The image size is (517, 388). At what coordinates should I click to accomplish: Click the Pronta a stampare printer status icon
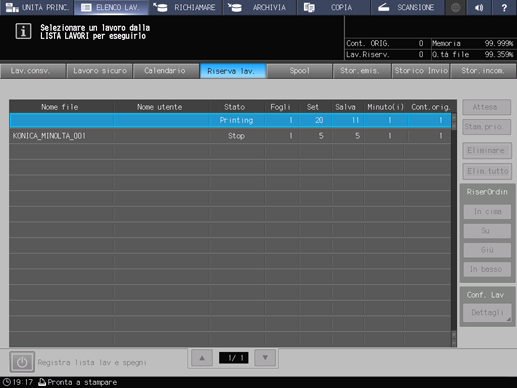pyautogui.click(x=42, y=382)
